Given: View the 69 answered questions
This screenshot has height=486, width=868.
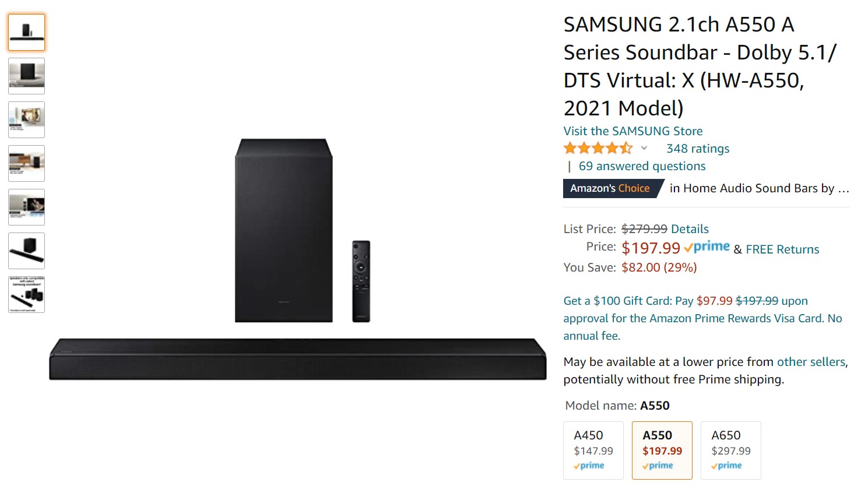Looking at the screenshot, I should (x=641, y=165).
